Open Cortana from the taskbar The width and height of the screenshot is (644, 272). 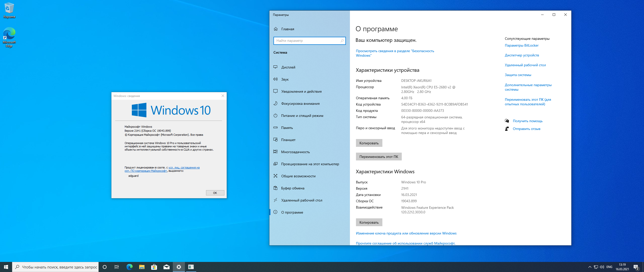pos(105,267)
